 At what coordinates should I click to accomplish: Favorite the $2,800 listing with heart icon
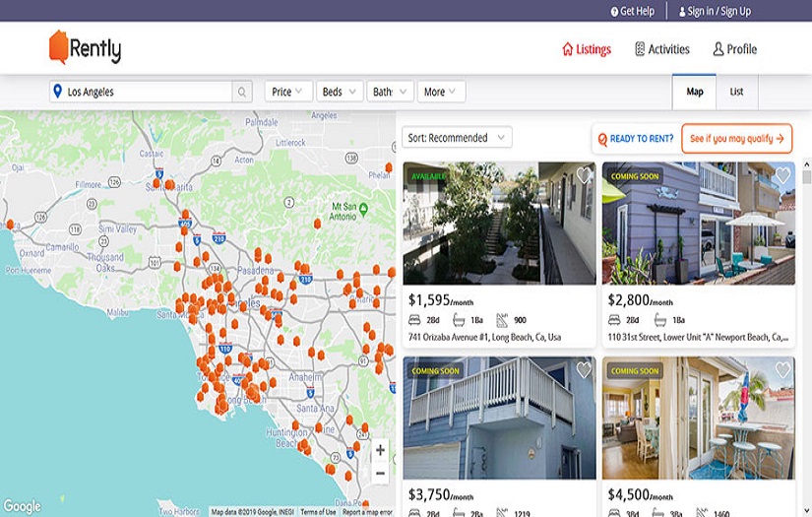(x=782, y=175)
